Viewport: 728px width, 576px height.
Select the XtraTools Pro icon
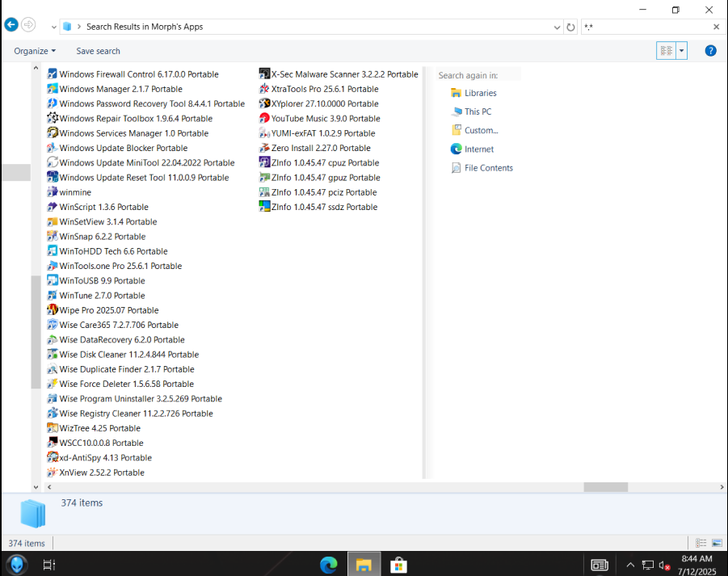(264, 89)
